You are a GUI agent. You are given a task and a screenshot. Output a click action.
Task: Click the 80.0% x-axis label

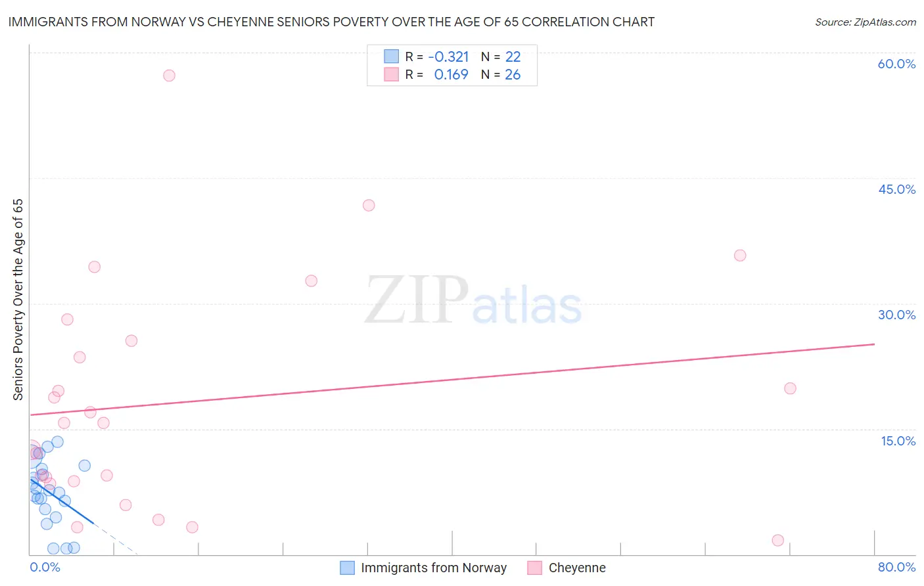(896, 567)
